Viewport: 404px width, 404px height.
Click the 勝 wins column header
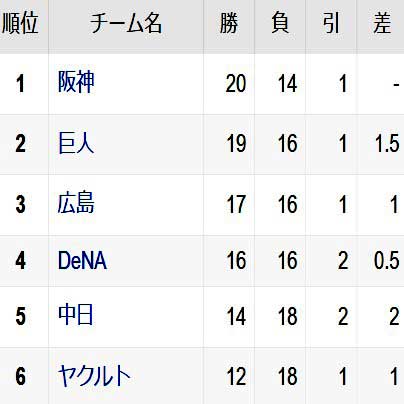click(229, 24)
